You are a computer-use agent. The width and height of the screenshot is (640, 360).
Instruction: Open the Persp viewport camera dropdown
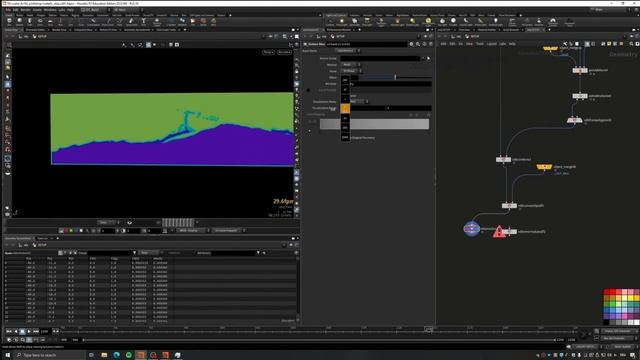click(268, 52)
